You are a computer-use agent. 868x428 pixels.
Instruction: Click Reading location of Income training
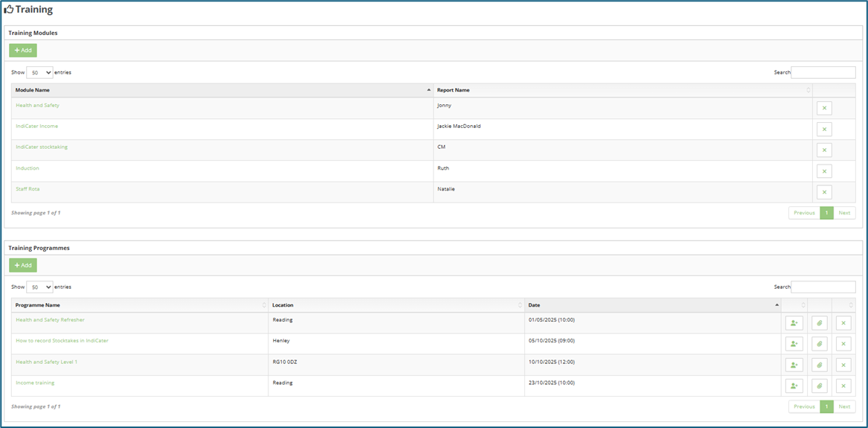coord(283,383)
